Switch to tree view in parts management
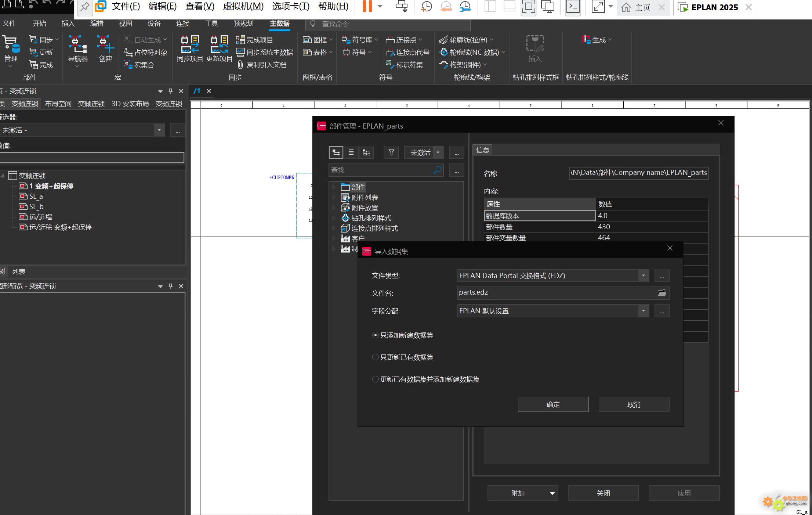This screenshot has height=515, width=812. point(336,152)
